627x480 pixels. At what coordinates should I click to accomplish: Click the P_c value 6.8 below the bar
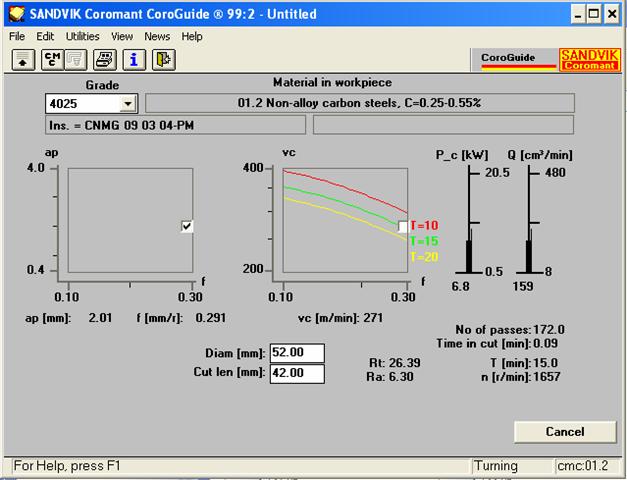click(x=460, y=286)
